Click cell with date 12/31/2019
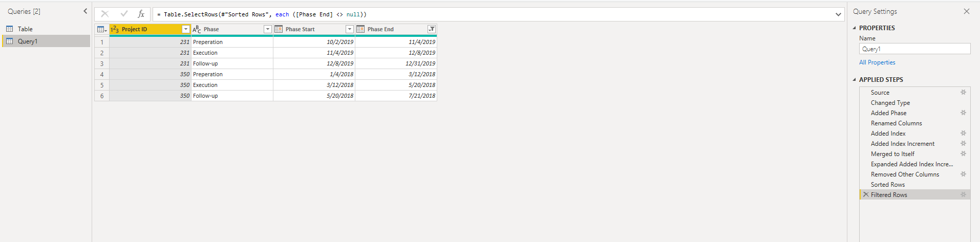Viewport: 980px width, 242px height. point(396,63)
